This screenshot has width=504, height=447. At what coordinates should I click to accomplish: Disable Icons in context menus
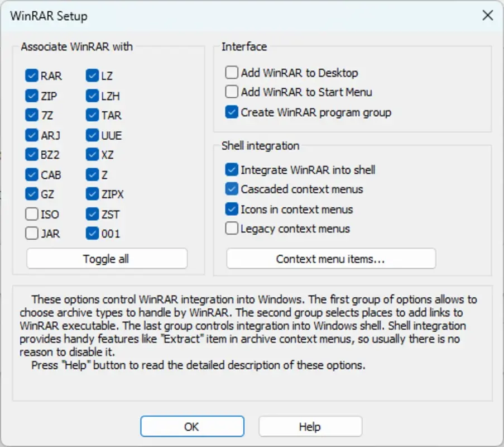click(x=232, y=209)
